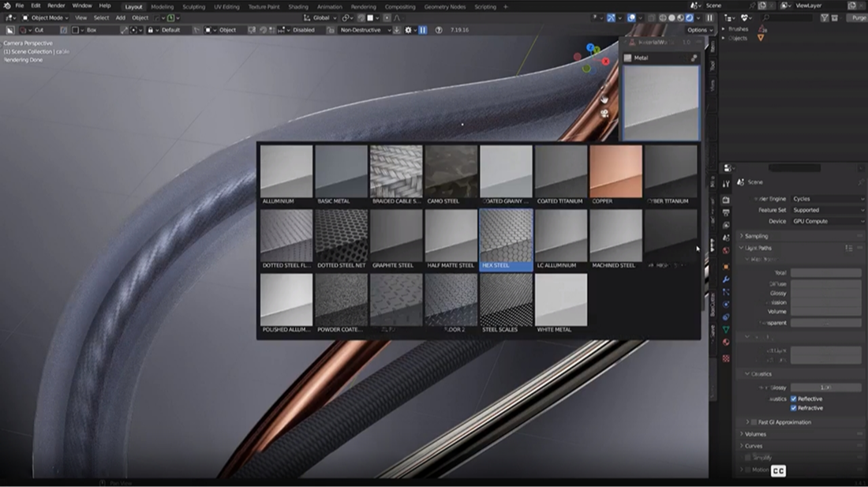Image resolution: width=868 pixels, height=487 pixels.
Task: Switch to the Shading workspace tab
Action: tap(297, 6)
